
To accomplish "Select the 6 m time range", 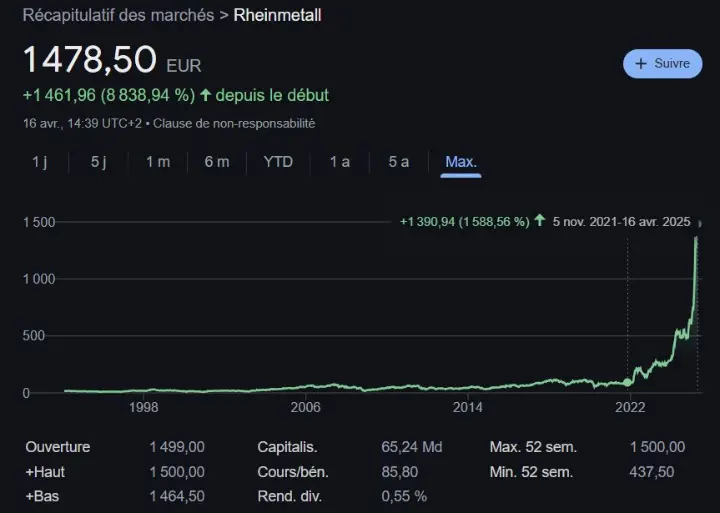I will [x=217, y=162].
